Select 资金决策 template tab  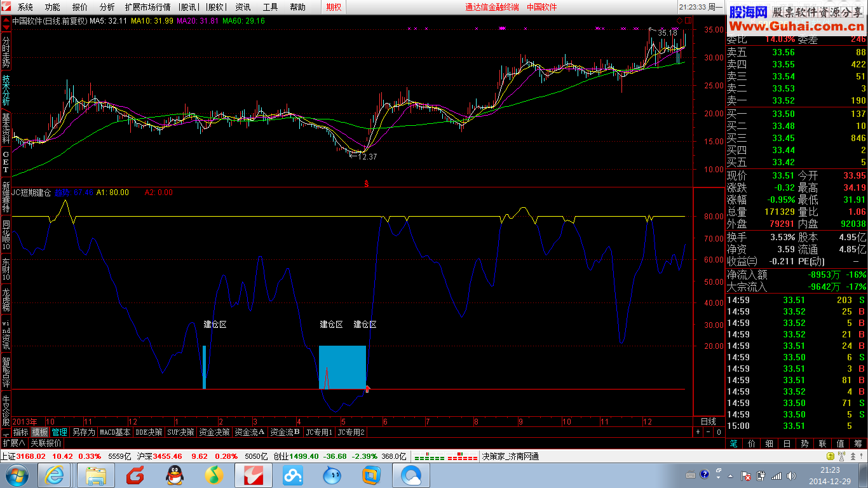tap(214, 432)
